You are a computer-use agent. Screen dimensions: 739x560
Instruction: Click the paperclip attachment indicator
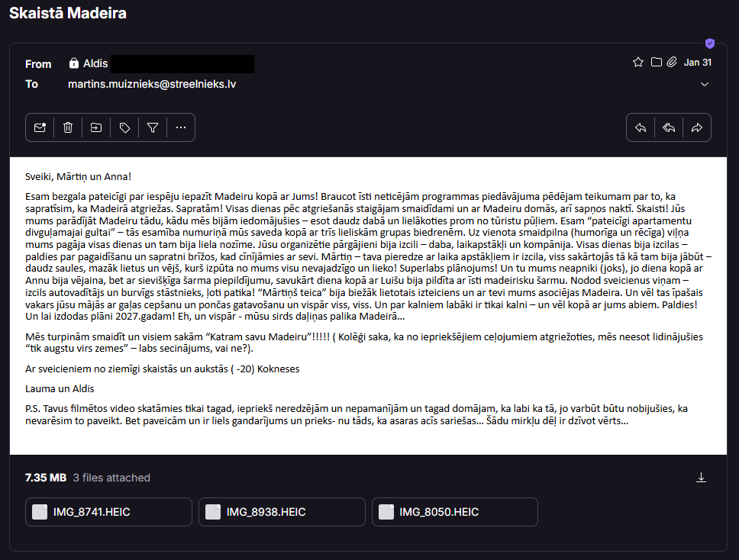click(672, 62)
